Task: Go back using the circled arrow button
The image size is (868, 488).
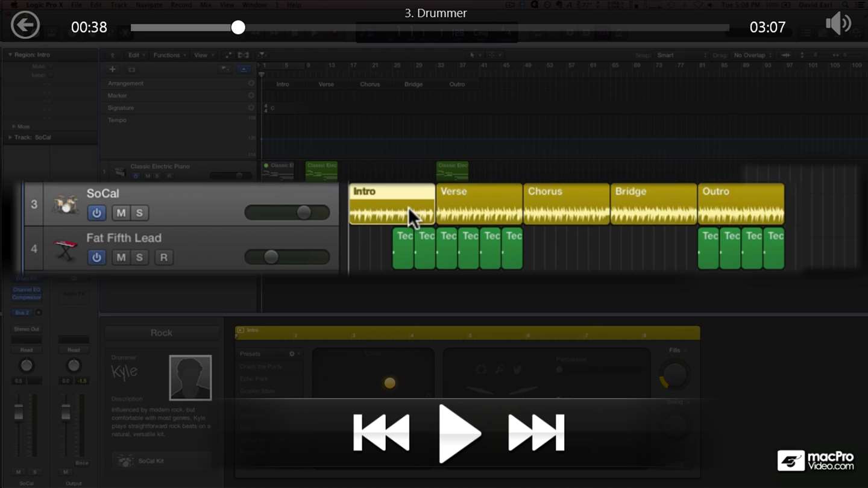Action: coord(25,26)
